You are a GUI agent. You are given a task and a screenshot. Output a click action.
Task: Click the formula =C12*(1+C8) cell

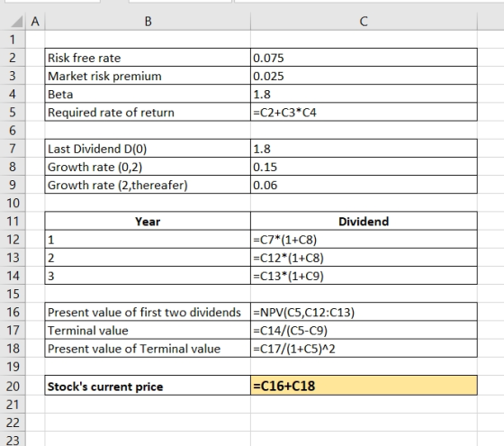pyautogui.click(x=364, y=258)
